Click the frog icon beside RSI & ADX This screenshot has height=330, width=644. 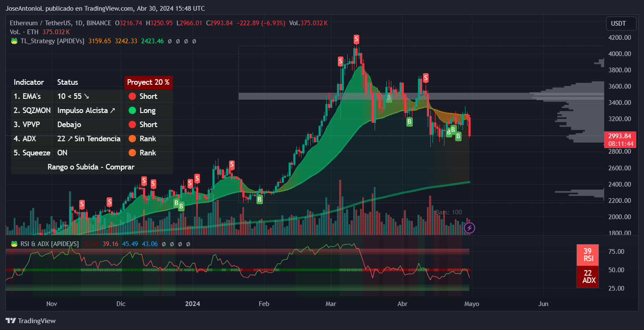14,244
